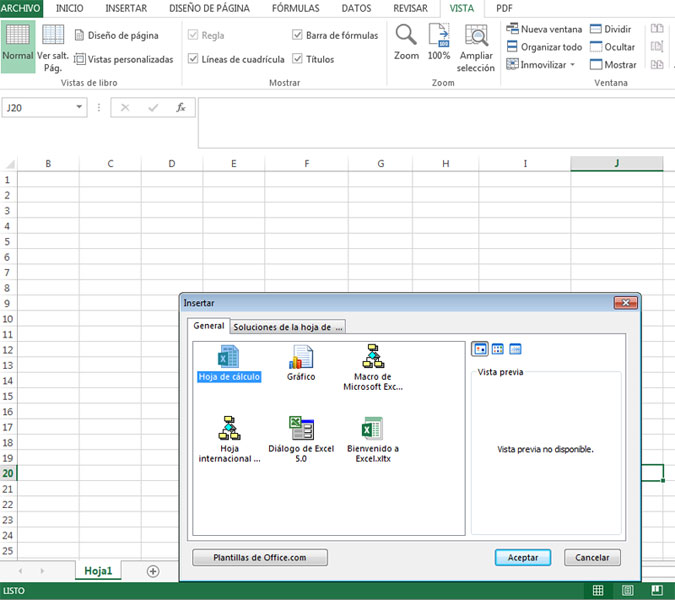
Task: Select Hoja de cálculo in Insertar dialog
Action: coord(229,363)
